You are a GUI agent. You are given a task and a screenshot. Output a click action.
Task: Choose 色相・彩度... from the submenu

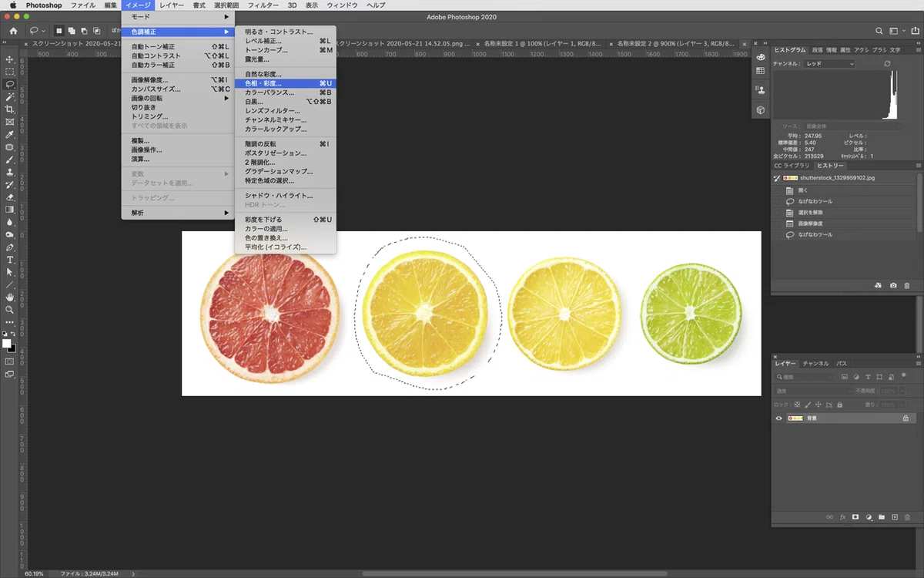[x=285, y=83]
